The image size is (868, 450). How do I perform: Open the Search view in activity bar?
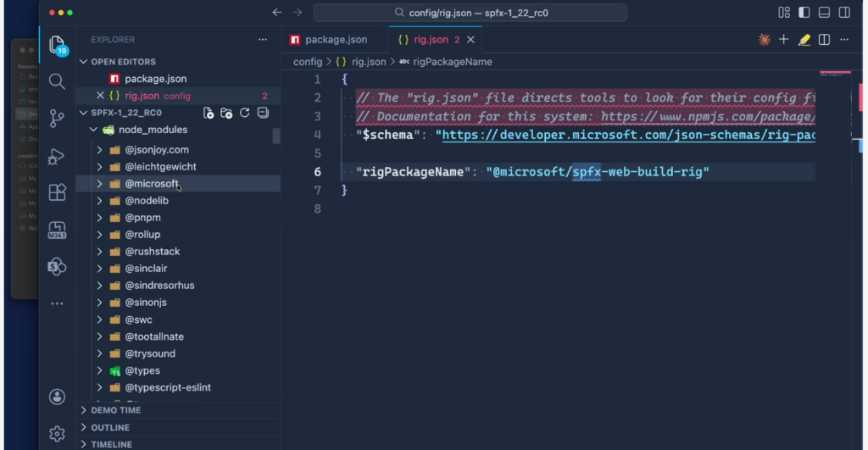(x=57, y=81)
